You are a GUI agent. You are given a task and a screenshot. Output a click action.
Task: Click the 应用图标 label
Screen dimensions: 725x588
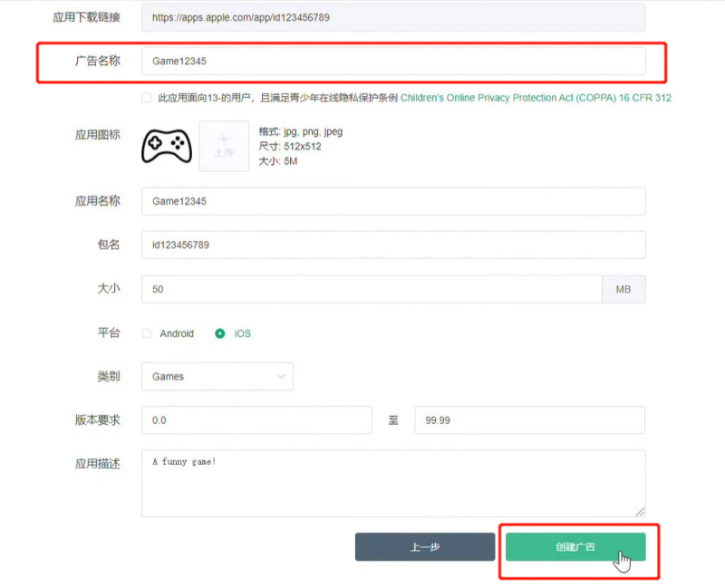click(98, 134)
